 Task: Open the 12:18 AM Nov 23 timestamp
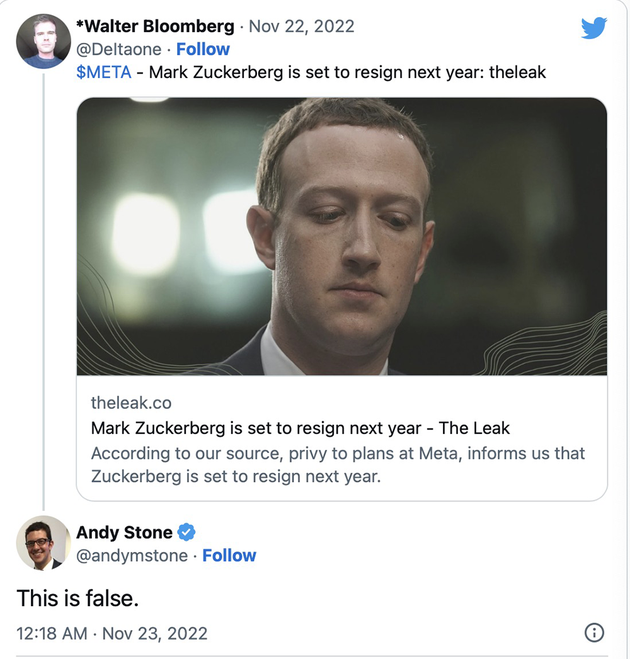[112, 633]
